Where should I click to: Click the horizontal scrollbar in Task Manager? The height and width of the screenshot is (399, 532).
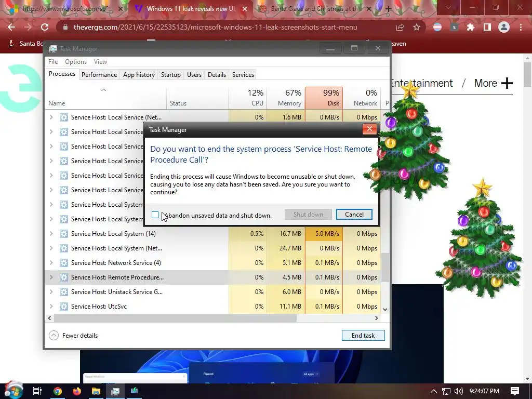point(175,318)
